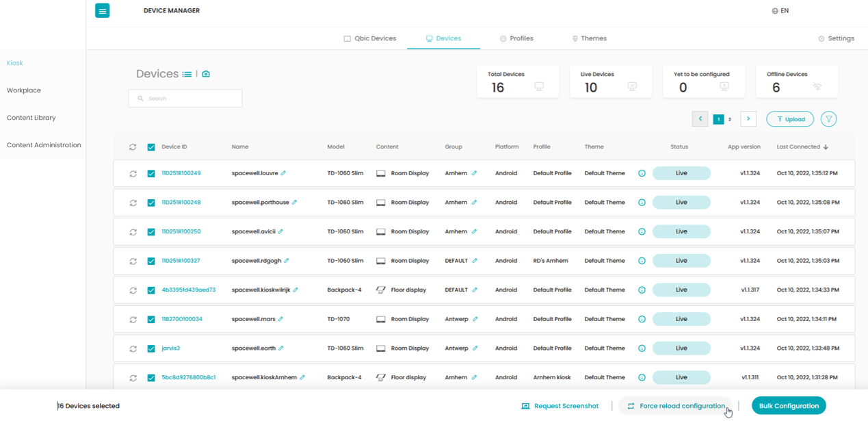The width and height of the screenshot is (868, 421).
Task: Refresh the spacewell.louvre row with its reload icon
Action: click(x=133, y=174)
